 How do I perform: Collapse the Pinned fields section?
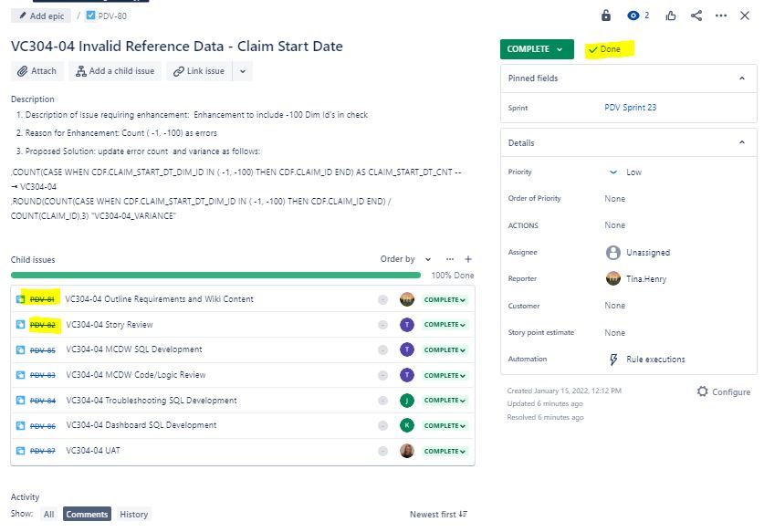(741, 78)
